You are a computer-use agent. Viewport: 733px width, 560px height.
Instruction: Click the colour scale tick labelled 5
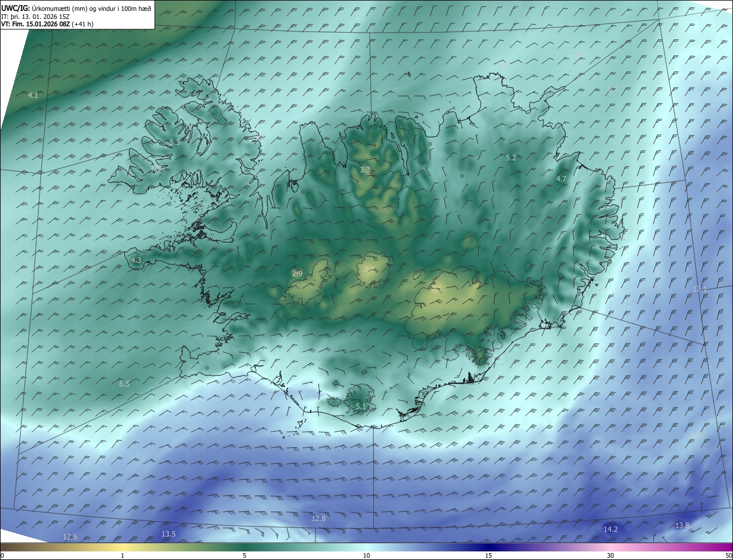(x=245, y=555)
